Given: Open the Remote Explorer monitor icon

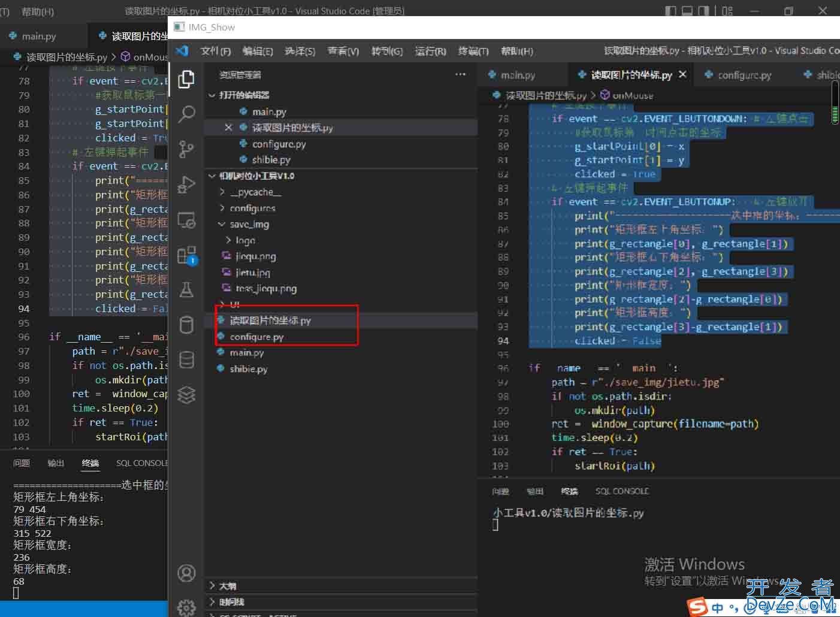Looking at the screenshot, I should click(x=186, y=220).
